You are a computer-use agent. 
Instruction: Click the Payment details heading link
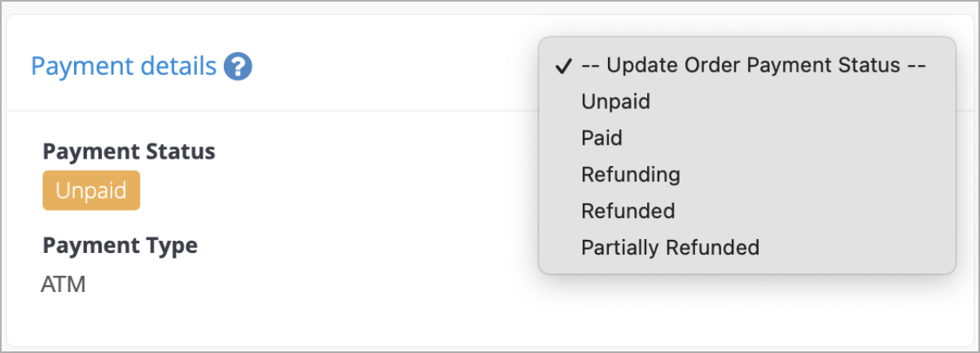tap(124, 66)
